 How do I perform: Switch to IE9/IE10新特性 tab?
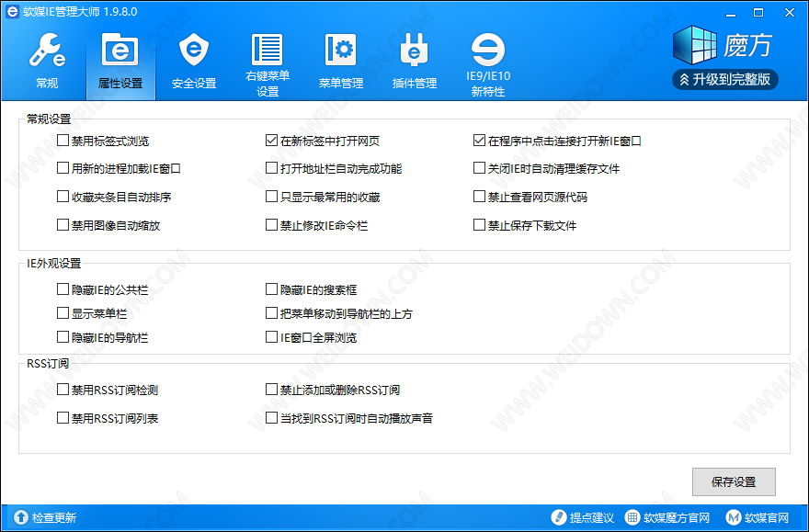(x=488, y=64)
